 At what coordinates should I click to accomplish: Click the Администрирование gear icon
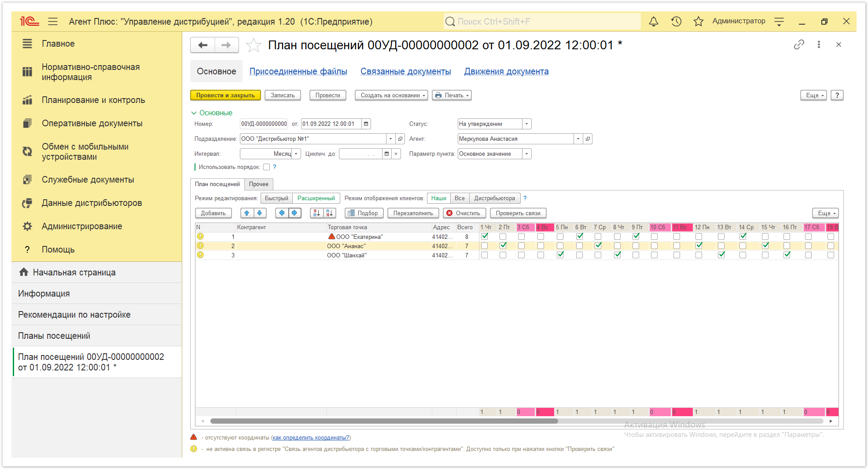click(27, 226)
